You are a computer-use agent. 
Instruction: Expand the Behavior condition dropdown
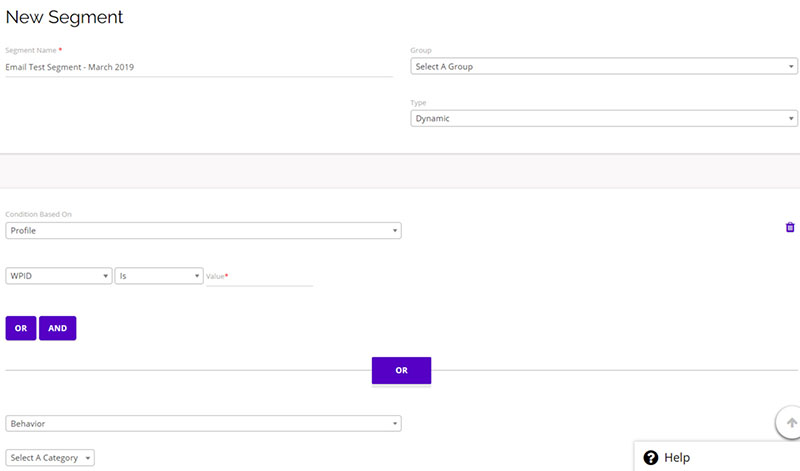tap(203, 424)
